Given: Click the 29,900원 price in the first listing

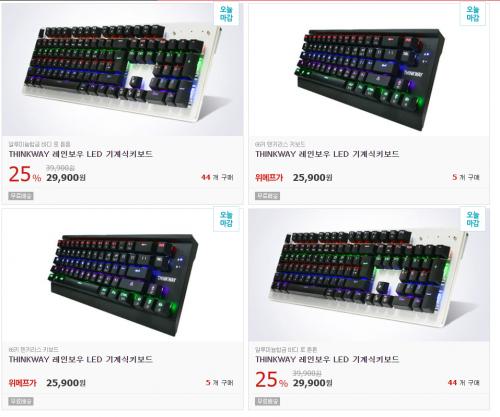Looking at the screenshot, I should pos(66,177).
